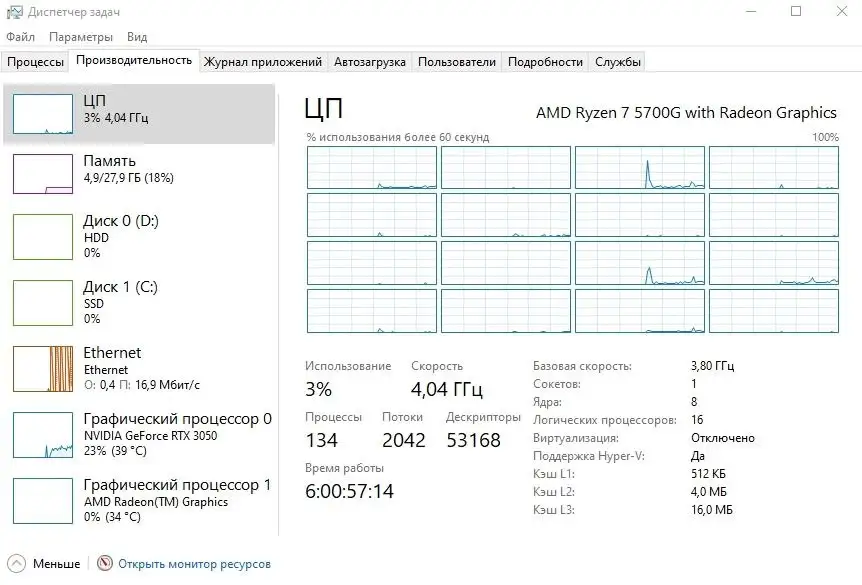This screenshot has width=862, height=585.
Task: Open the Параметры menu
Action: coord(80,36)
